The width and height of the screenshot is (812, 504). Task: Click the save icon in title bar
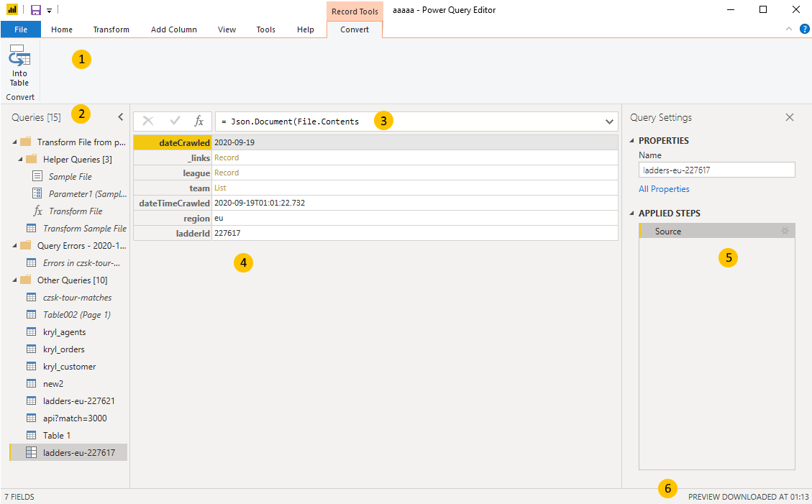35,10
